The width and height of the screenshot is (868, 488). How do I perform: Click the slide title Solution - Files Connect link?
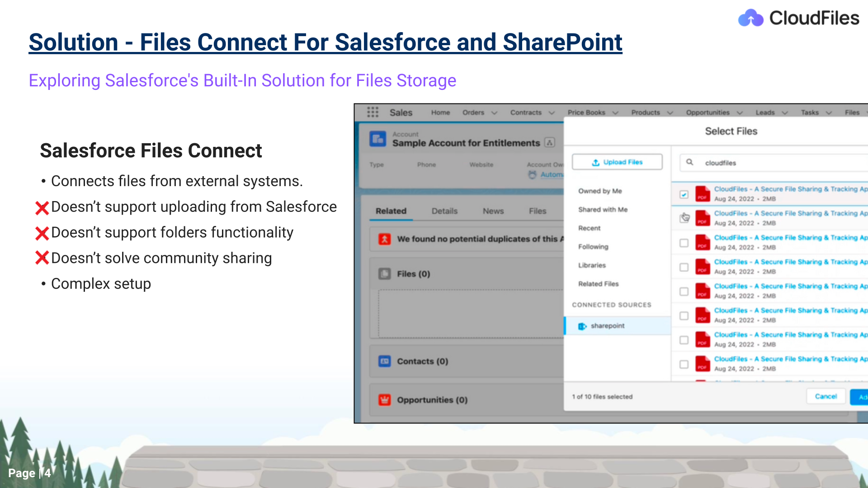[325, 42]
